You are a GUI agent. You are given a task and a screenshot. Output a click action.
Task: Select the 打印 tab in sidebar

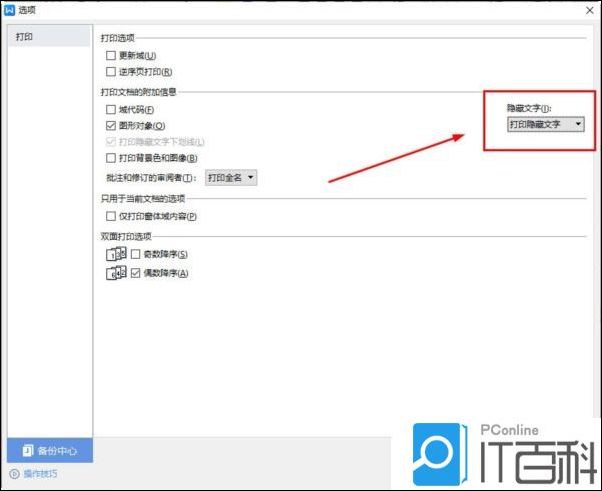[x=49, y=36]
